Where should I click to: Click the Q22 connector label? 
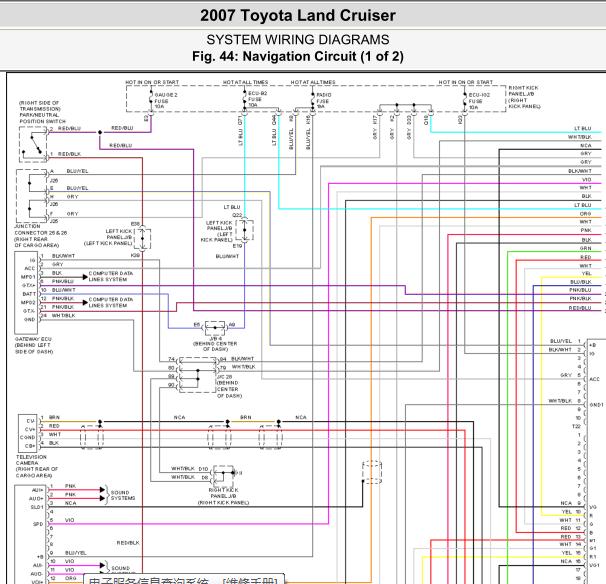tap(237, 215)
